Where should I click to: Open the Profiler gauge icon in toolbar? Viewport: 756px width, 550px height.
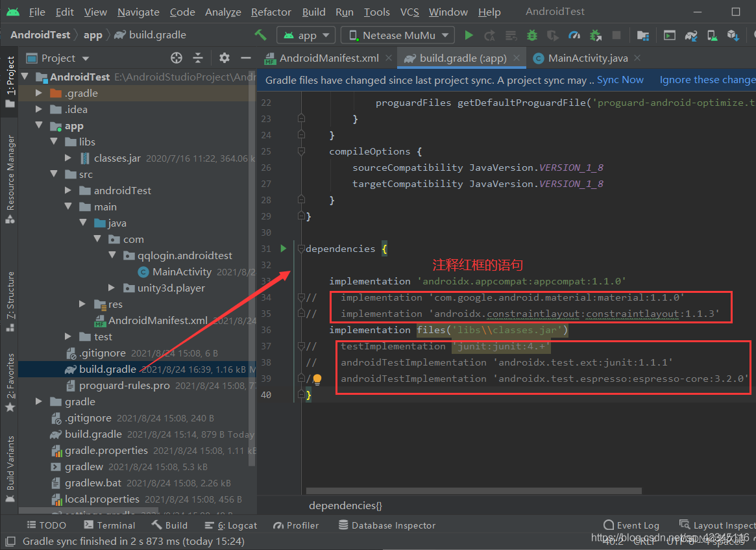pyautogui.click(x=574, y=34)
